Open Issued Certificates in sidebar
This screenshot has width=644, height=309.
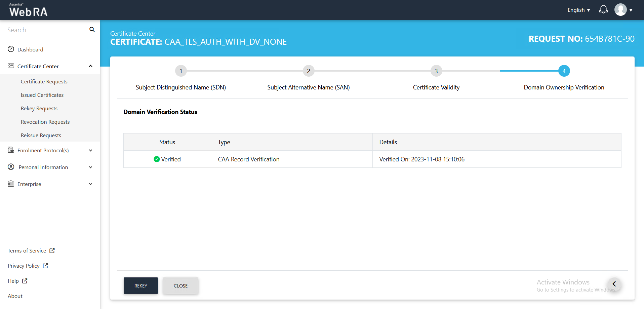point(42,95)
